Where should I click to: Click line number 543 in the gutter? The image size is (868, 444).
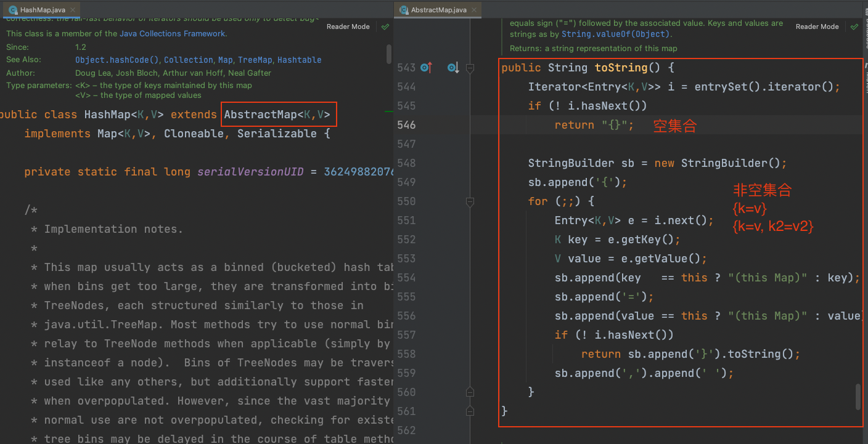pos(406,68)
